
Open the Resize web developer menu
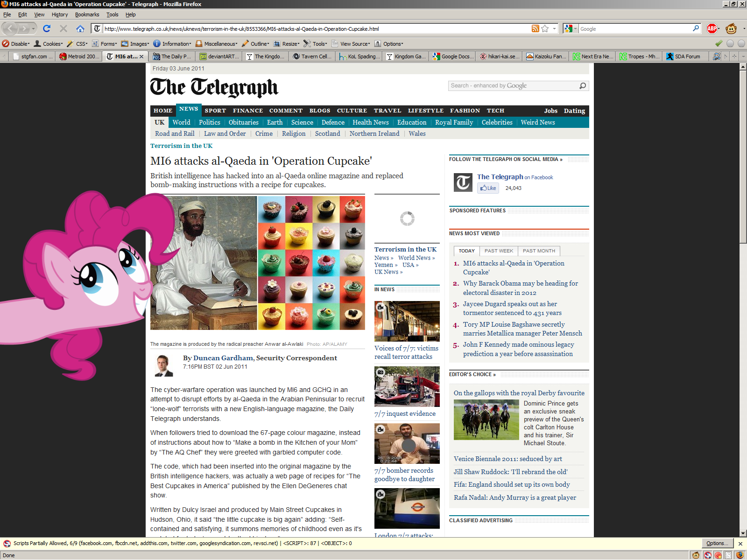point(287,43)
